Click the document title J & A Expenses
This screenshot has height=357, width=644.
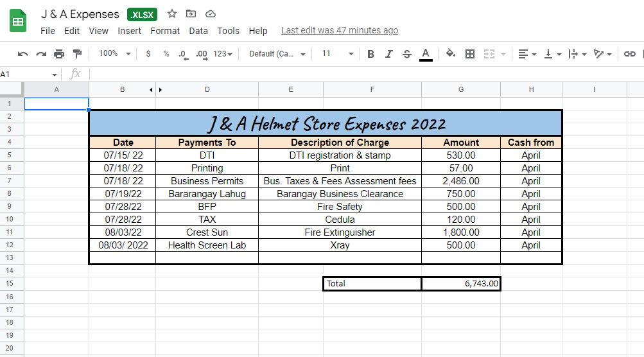point(80,14)
